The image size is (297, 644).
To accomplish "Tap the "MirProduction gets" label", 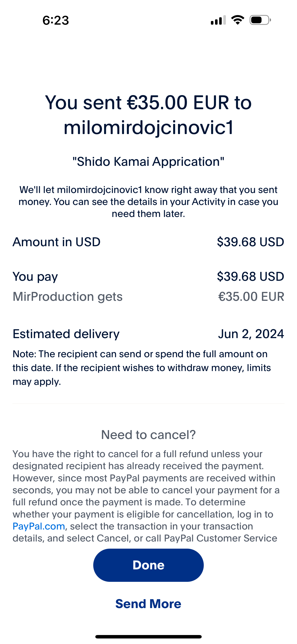I will pyautogui.click(x=67, y=296).
